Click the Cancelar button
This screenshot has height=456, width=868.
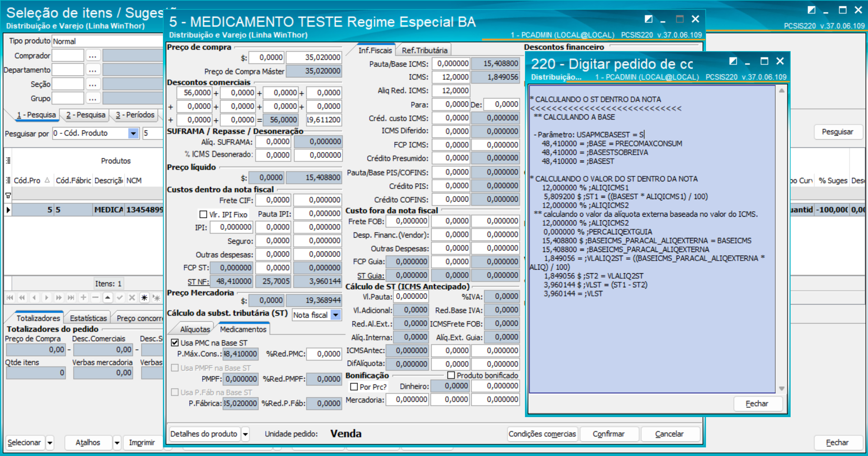(x=669, y=434)
